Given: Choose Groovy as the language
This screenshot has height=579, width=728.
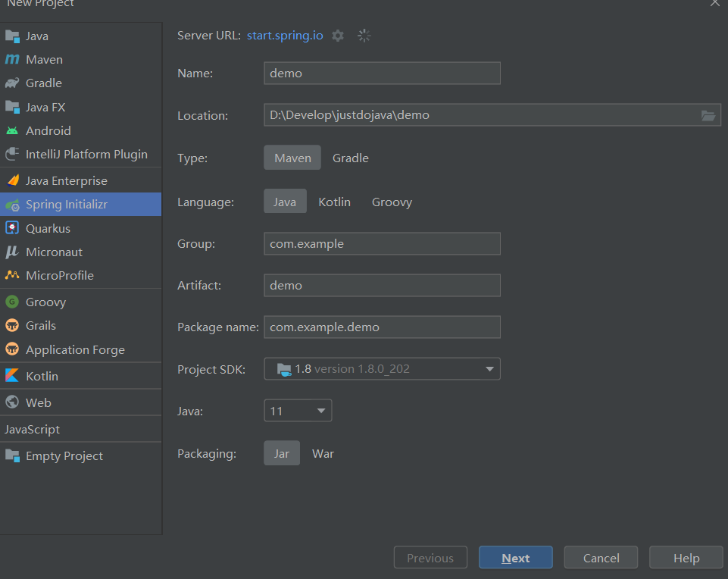Looking at the screenshot, I should coord(392,202).
